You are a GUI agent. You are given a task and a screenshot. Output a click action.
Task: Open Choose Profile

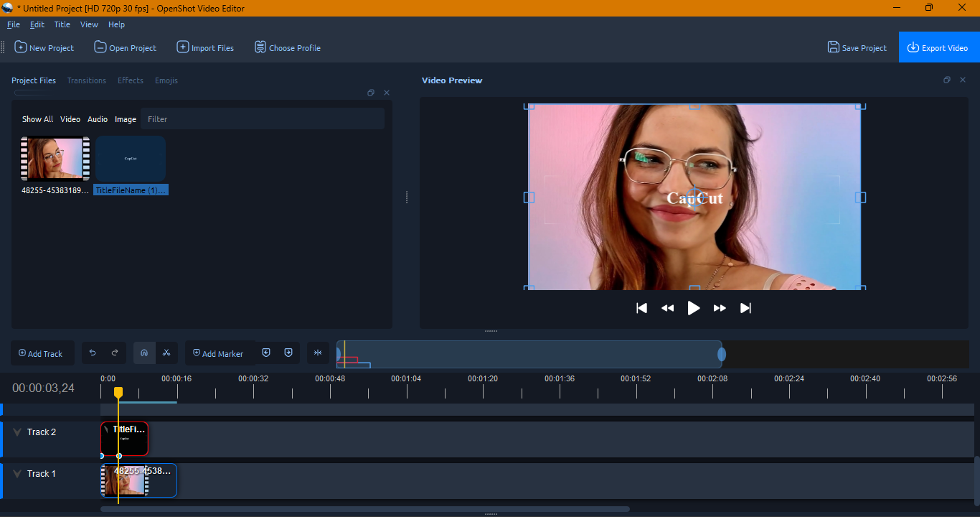[x=287, y=47]
